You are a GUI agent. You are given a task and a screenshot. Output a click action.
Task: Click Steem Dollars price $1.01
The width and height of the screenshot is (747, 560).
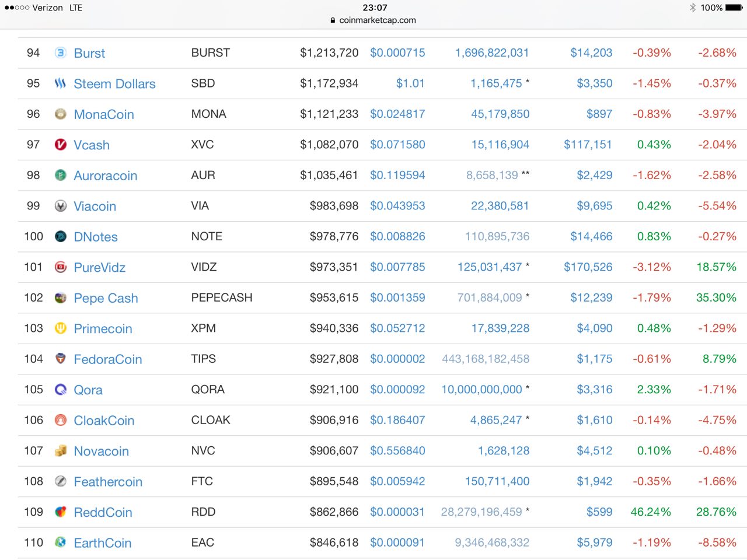410,83
